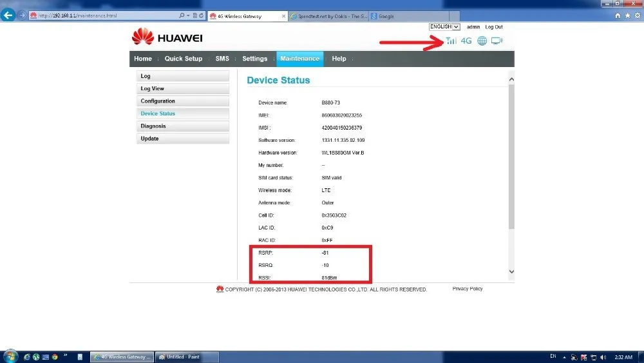Image resolution: width=644 pixels, height=363 pixels.
Task: Open Configuration in the sidebar
Action: pyautogui.click(x=183, y=101)
